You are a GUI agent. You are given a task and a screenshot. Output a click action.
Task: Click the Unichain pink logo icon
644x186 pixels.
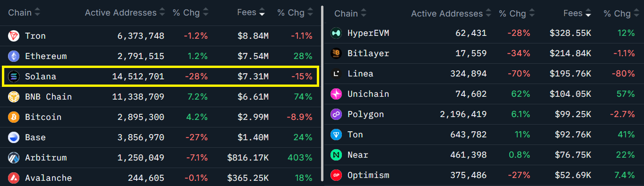tap(336, 94)
